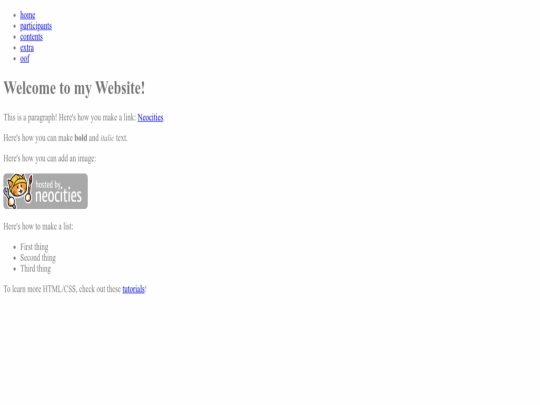
Task: Click the italic word 'italic'
Action: pyautogui.click(x=107, y=138)
